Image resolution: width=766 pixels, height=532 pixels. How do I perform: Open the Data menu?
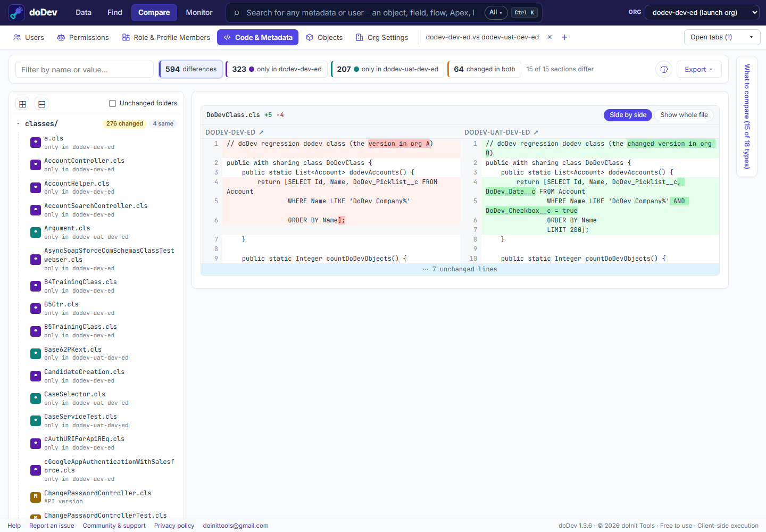pyautogui.click(x=84, y=13)
